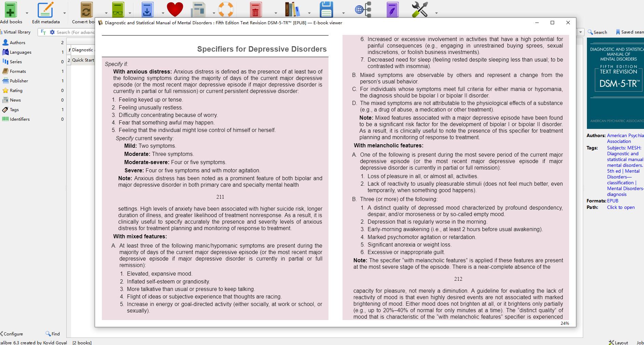Open the Preferences dropdown arrow

click(436, 13)
